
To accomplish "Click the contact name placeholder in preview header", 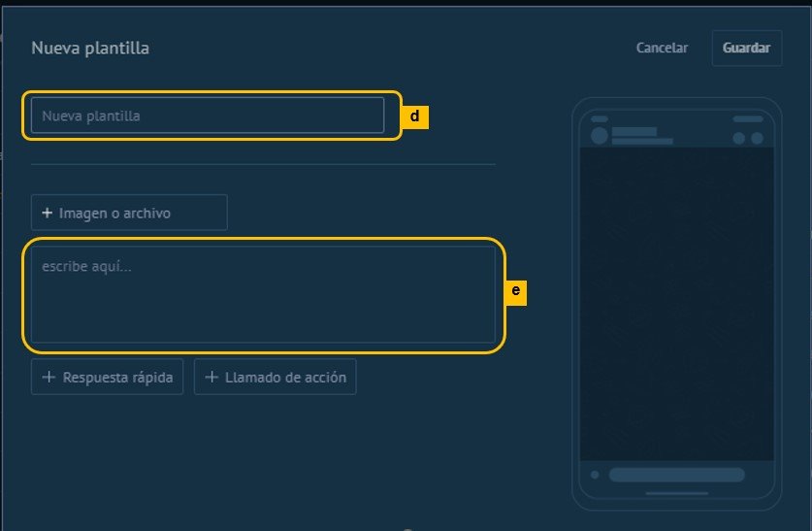I will pyautogui.click(x=634, y=131).
